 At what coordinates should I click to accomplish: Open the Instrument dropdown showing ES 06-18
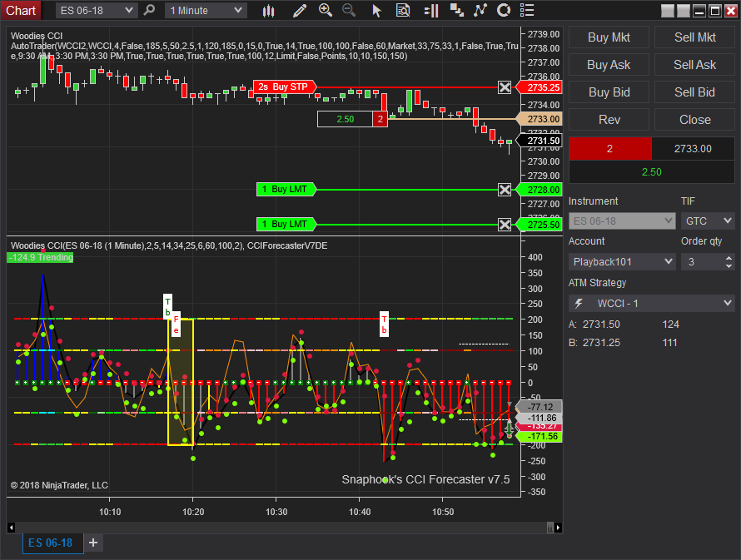(621, 221)
